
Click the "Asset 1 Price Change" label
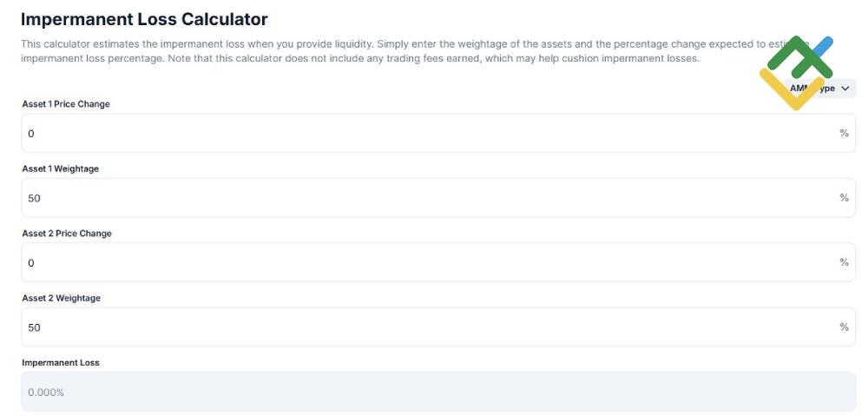[66, 104]
